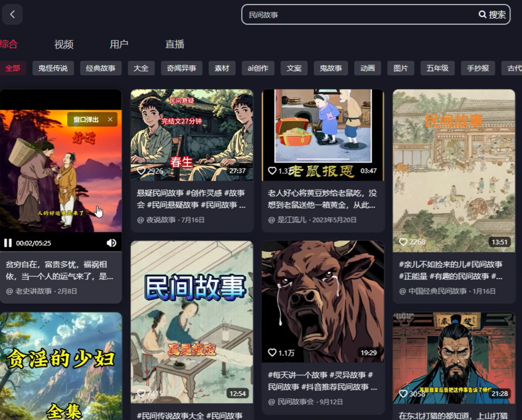Close the 窗口弹出 popup label
Image resolution: width=522 pixels, height=420 pixels.
click(110, 119)
